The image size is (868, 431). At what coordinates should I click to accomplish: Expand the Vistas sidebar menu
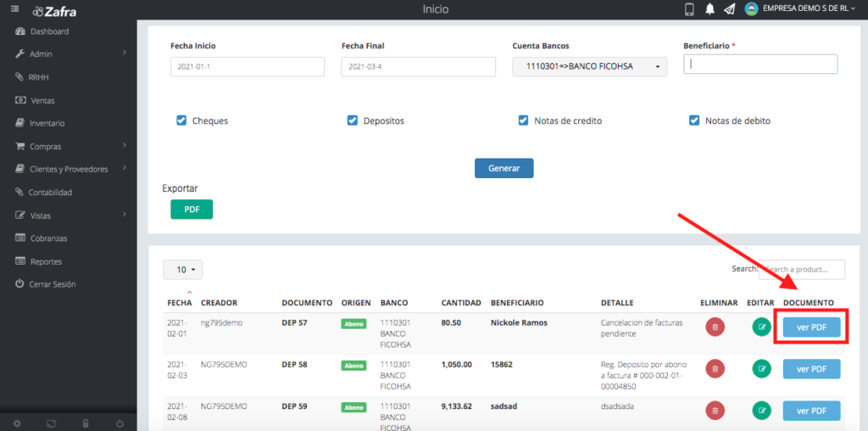pyautogui.click(x=68, y=215)
